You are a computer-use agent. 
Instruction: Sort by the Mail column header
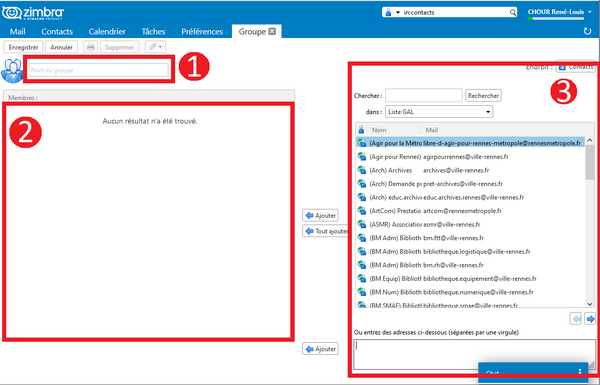[x=432, y=130]
